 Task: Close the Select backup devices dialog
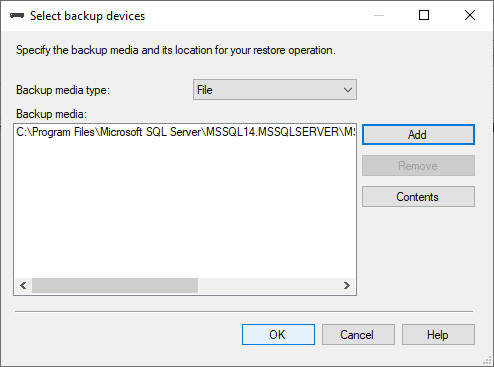click(470, 15)
